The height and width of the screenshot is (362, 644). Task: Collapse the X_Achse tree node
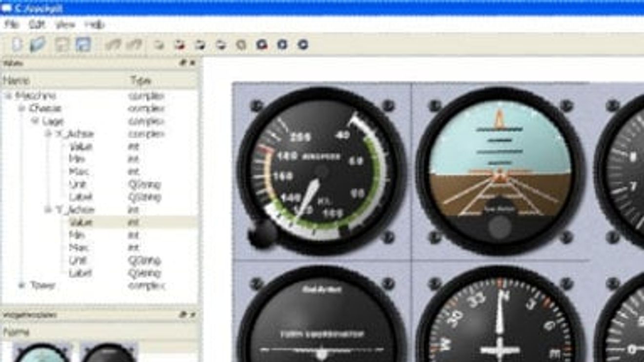point(48,134)
